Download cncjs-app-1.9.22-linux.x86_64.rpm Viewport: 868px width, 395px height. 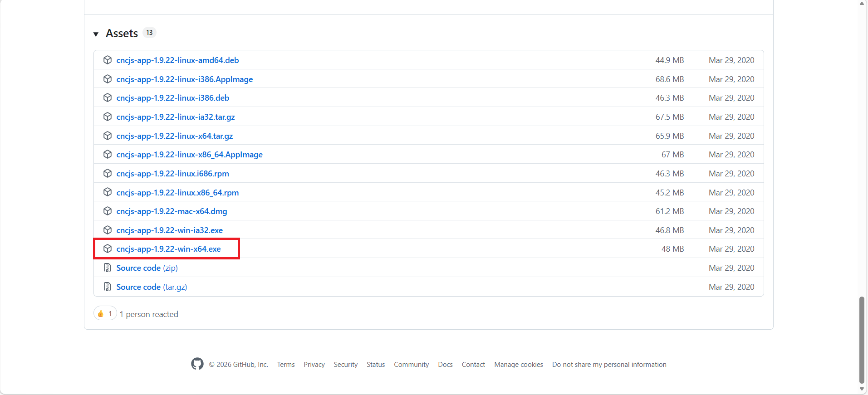pos(177,193)
